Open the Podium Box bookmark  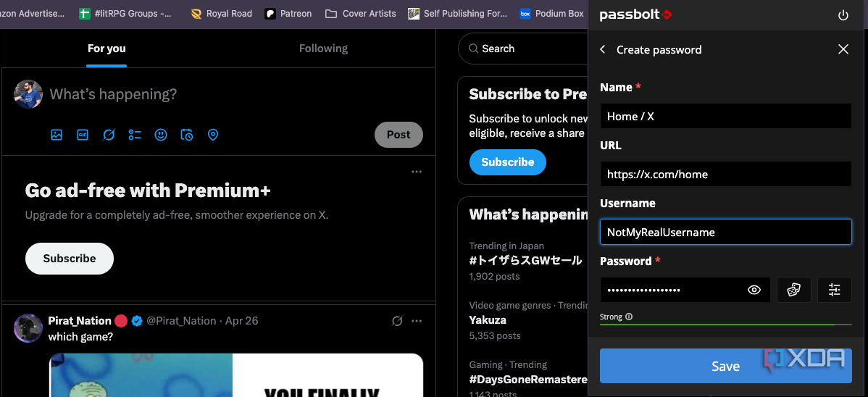pyautogui.click(x=551, y=13)
